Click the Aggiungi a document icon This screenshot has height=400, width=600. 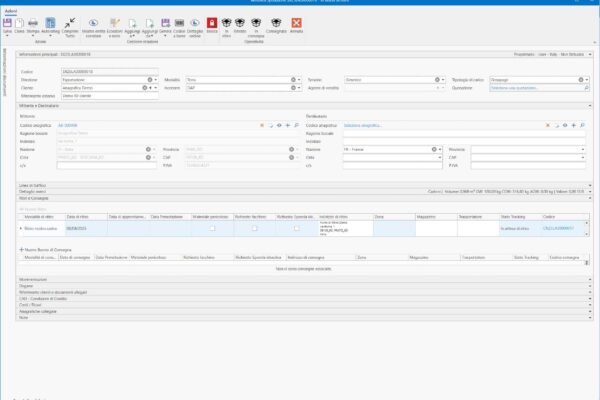click(132, 23)
